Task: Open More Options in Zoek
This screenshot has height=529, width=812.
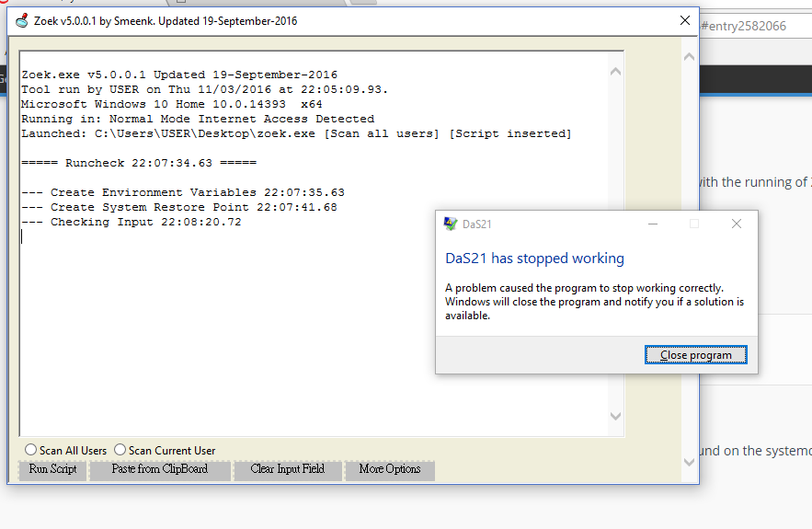Action: pyautogui.click(x=390, y=470)
